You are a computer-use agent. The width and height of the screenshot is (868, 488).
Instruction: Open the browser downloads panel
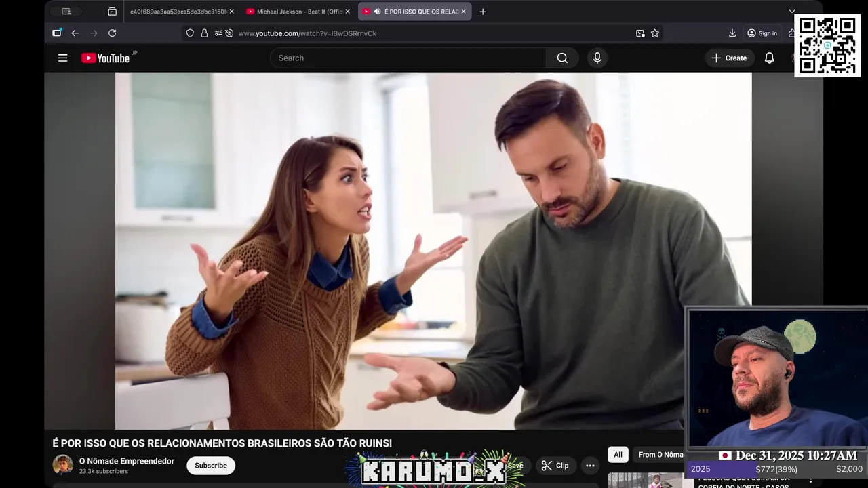(732, 33)
